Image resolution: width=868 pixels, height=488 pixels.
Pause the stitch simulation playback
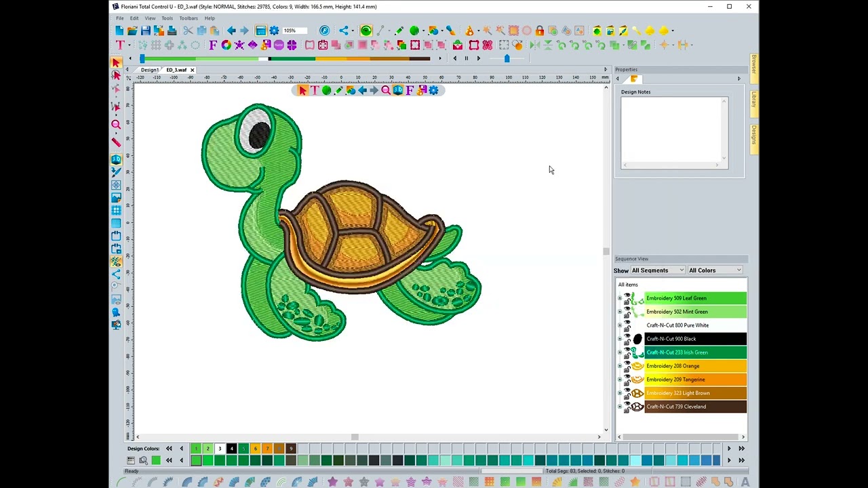pyautogui.click(x=466, y=58)
